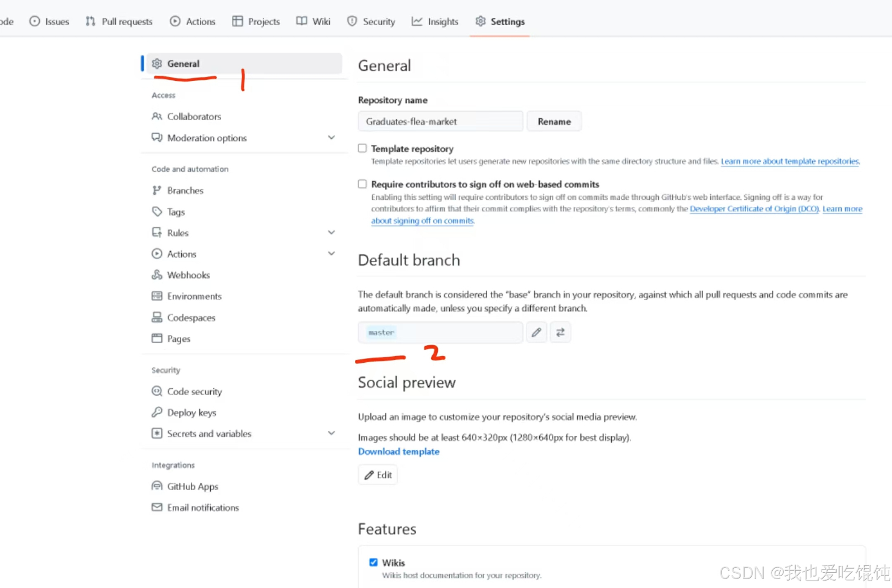Click the Rename button
Image resolution: width=892 pixels, height=588 pixels.
coord(553,121)
